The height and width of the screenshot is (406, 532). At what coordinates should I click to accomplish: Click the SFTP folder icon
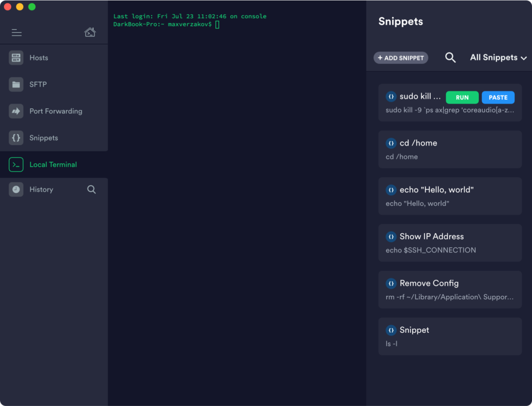pyautogui.click(x=16, y=84)
